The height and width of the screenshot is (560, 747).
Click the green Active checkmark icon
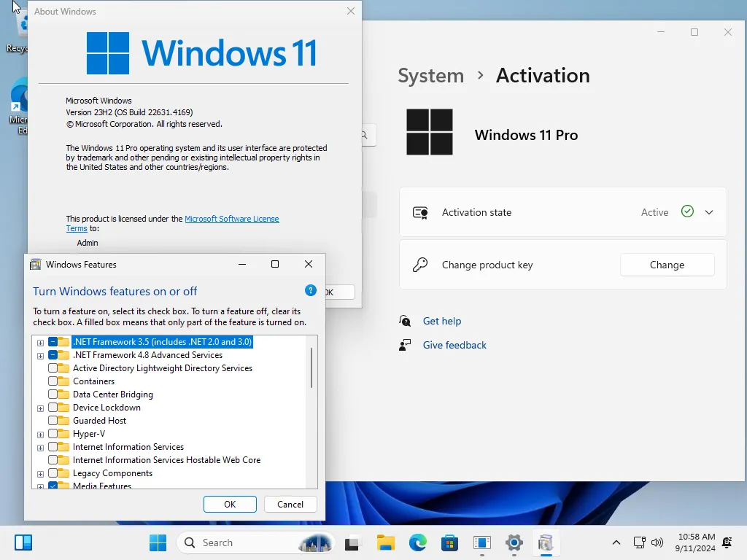coord(687,211)
